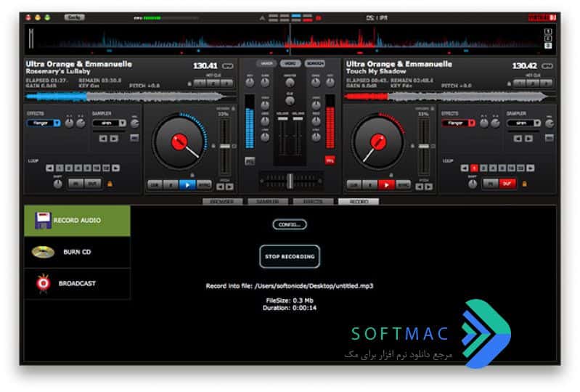
Task: Hit the Cue button on left deck
Action: [155, 184]
